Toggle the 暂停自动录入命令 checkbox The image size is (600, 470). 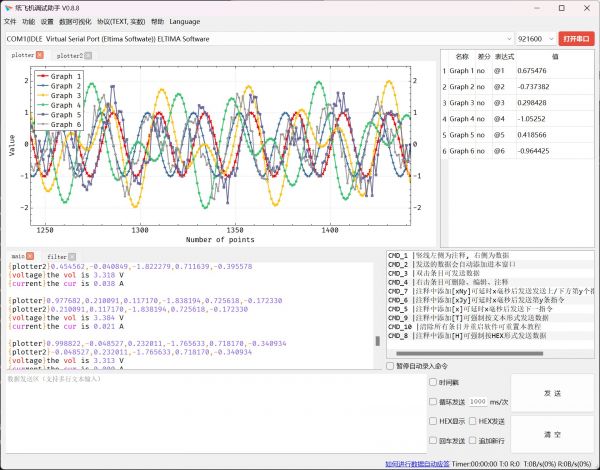390,366
